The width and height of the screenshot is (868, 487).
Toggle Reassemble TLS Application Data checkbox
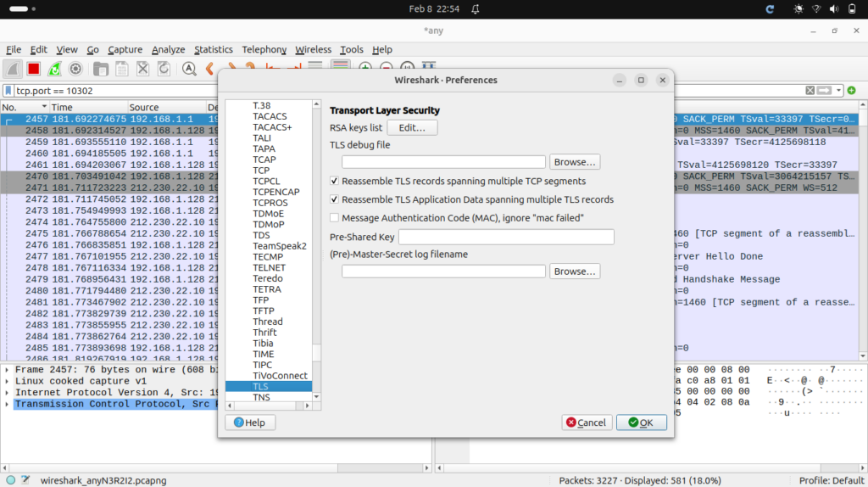click(334, 199)
